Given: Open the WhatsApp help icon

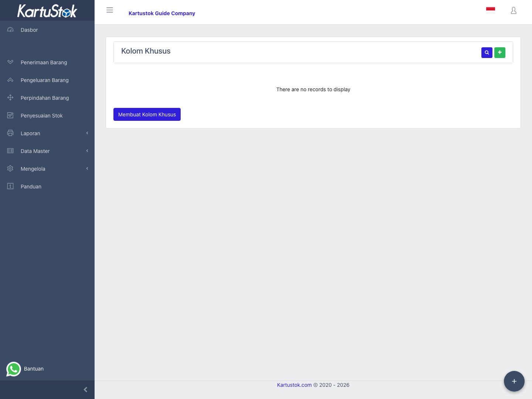Looking at the screenshot, I should click(x=14, y=369).
